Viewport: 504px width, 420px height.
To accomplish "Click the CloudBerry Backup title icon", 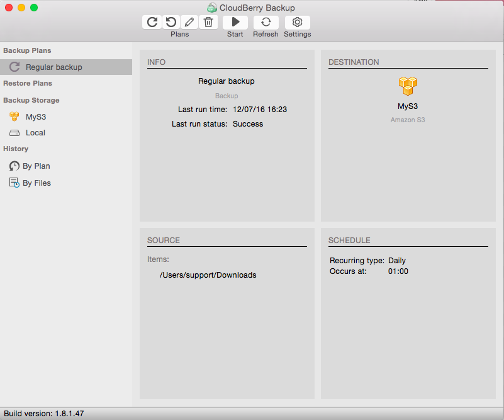I will pos(212,8).
